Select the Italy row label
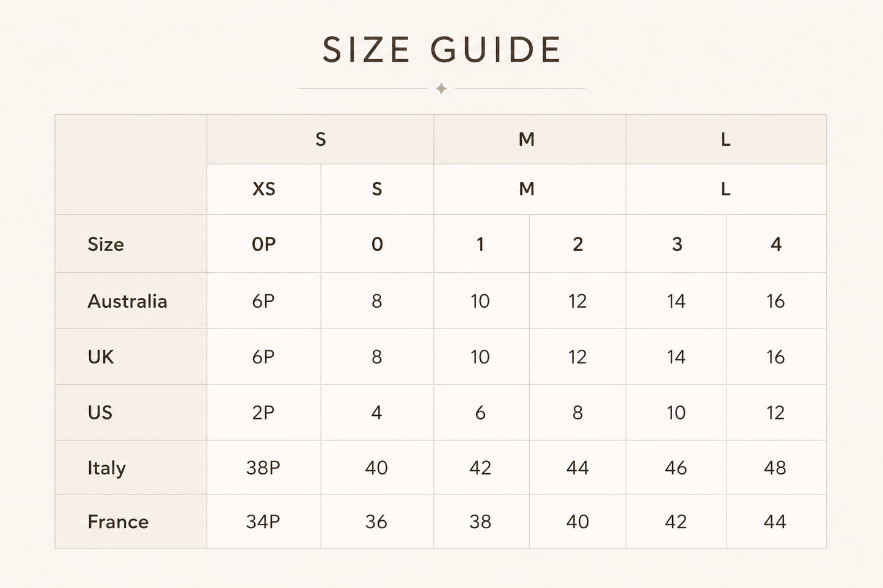 click(x=107, y=468)
